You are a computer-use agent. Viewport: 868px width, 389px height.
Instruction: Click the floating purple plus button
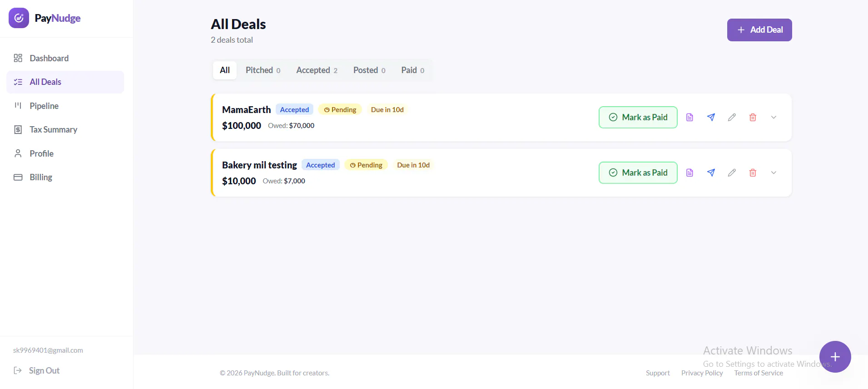[835, 357]
